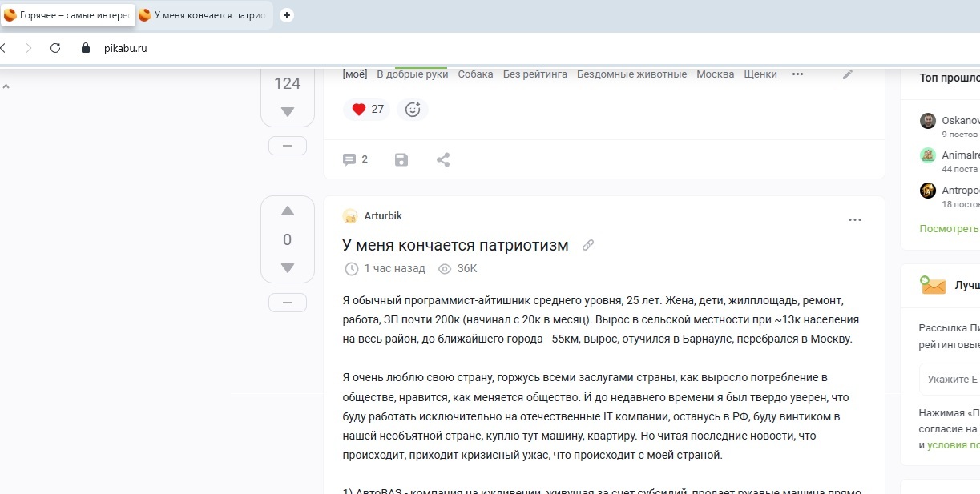Share the dog post
Screen dimensions: 980x494
pos(443,159)
